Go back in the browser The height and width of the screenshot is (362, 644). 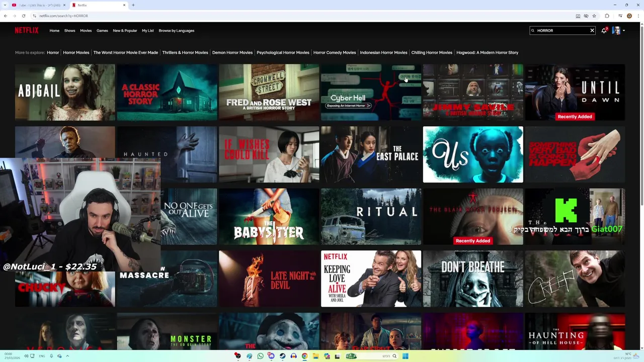pyautogui.click(x=6, y=16)
